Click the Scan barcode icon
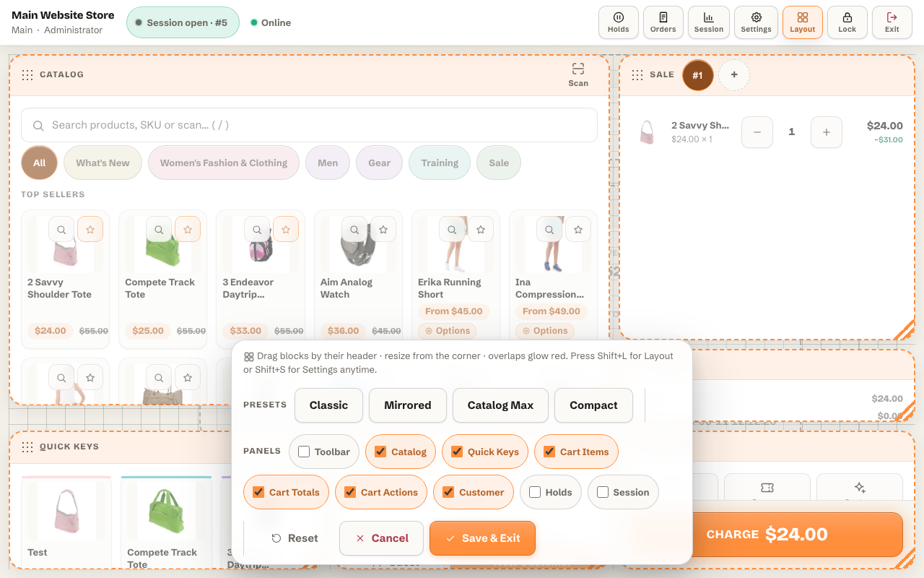Viewport: 924px width, 578px height. 578,74
